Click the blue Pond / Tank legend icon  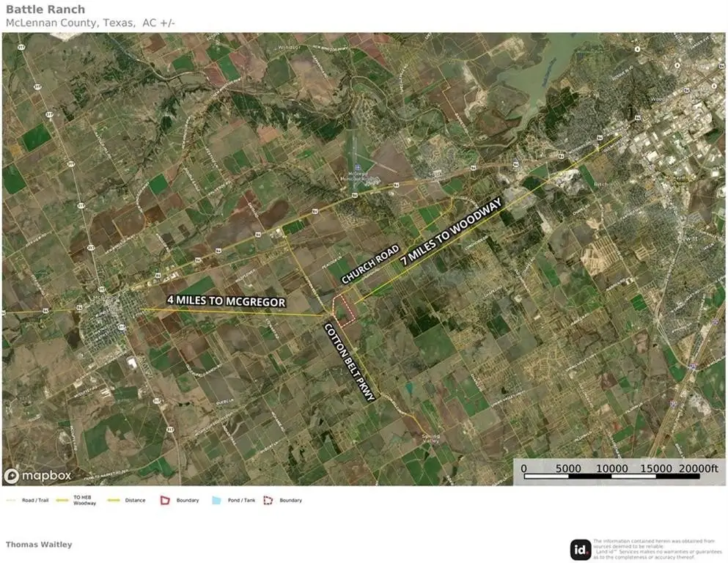(216, 500)
